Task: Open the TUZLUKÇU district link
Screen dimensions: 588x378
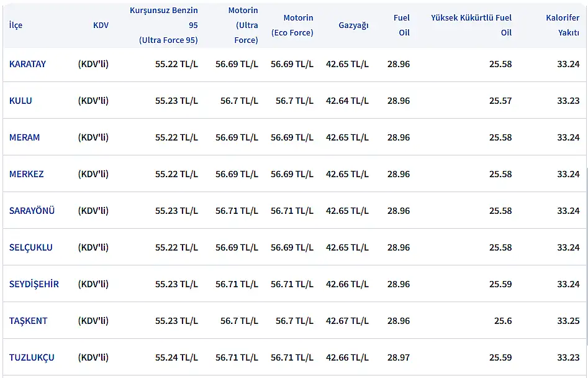Action: (x=32, y=357)
